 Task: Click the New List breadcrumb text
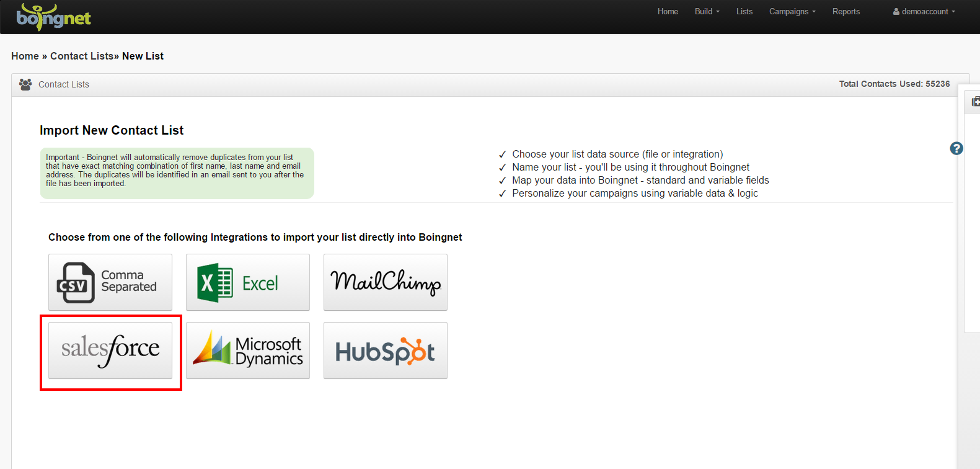coord(143,56)
